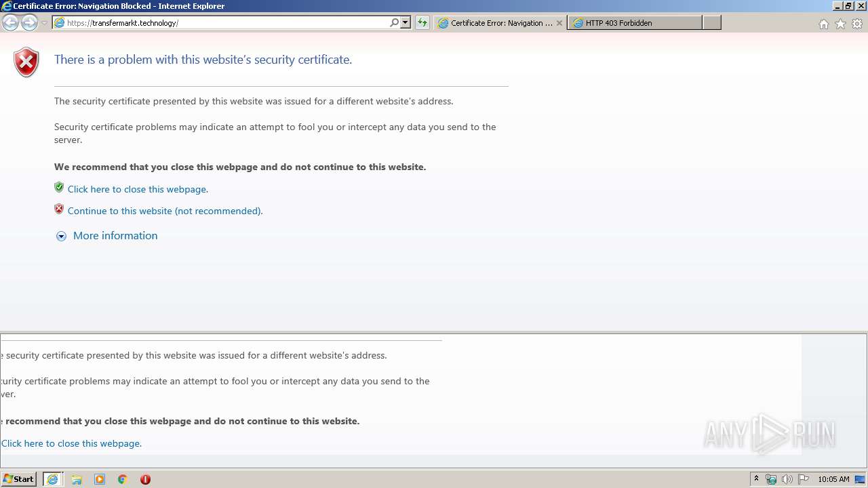Click the green shield beside close webpage
Screen dimensions: 868x488
pos(59,188)
